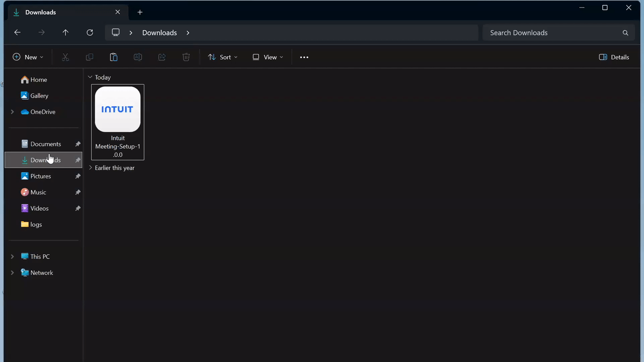Navigate back with the left arrow

(x=17, y=33)
